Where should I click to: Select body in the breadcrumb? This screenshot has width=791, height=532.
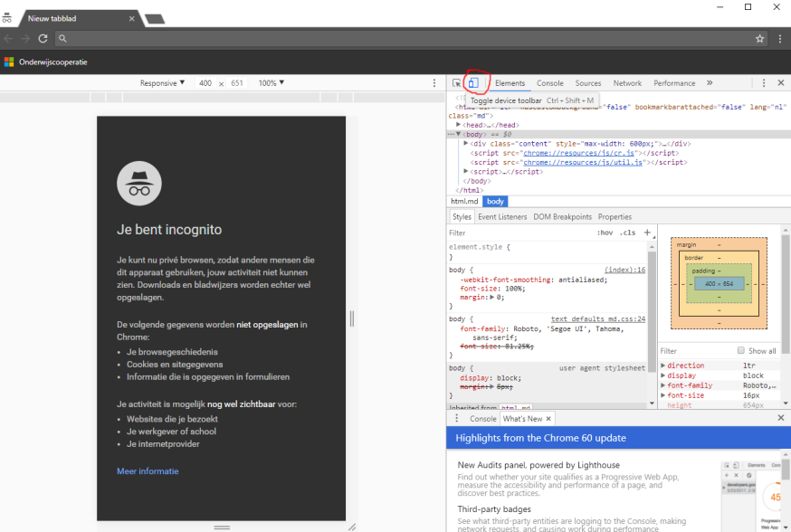[495, 201]
